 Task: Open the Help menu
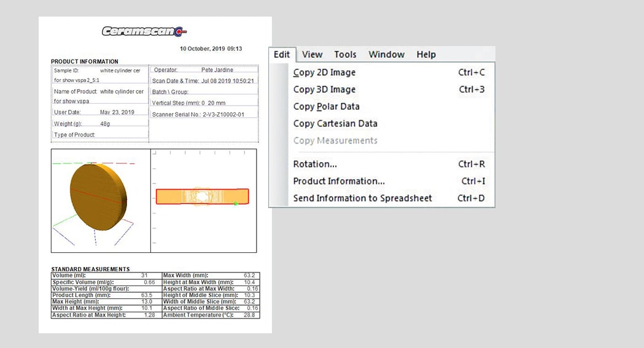pos(426,55)
